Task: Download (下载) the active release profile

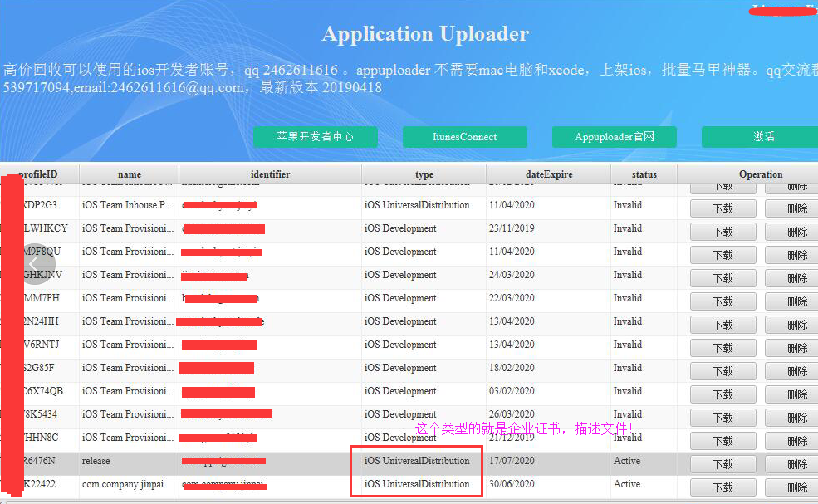Action: pos(723,464)
